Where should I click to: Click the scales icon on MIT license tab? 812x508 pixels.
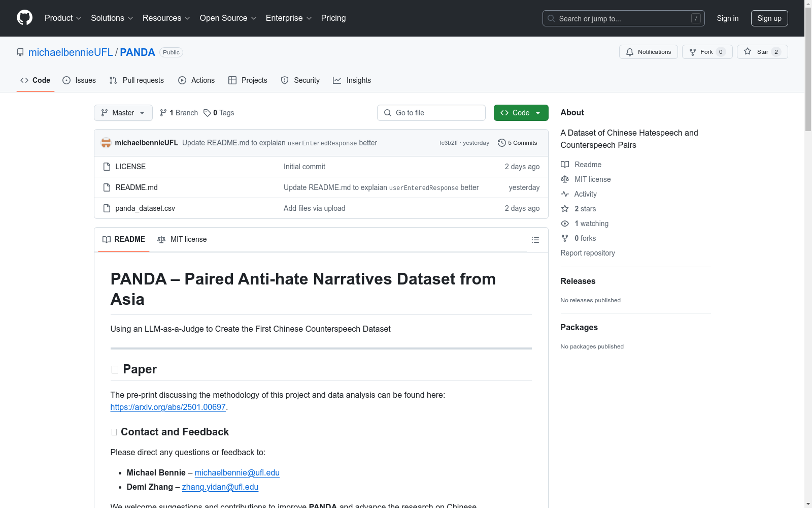pos(161,239)
